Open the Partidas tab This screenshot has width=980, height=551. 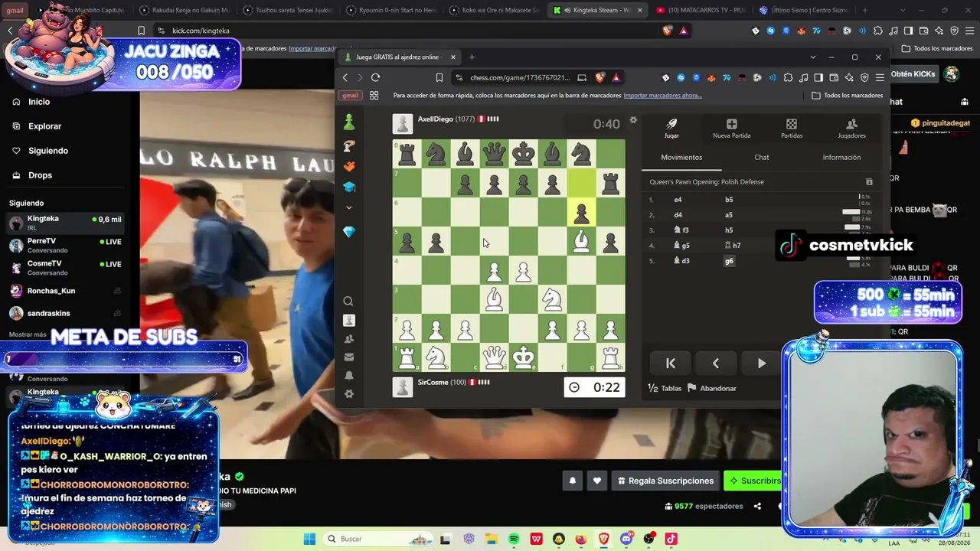pos(792,129)
